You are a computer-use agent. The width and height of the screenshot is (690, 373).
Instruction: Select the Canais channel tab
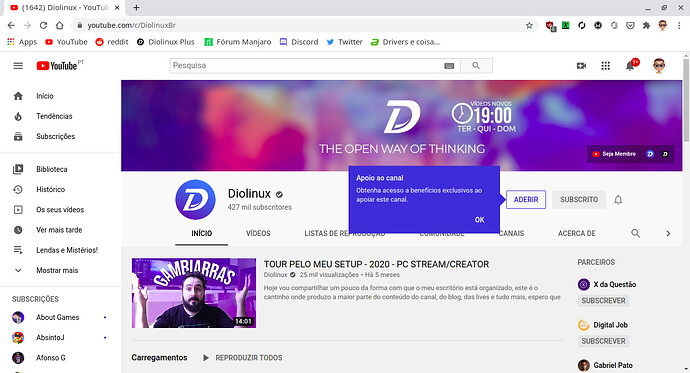[x=512, y=234]
